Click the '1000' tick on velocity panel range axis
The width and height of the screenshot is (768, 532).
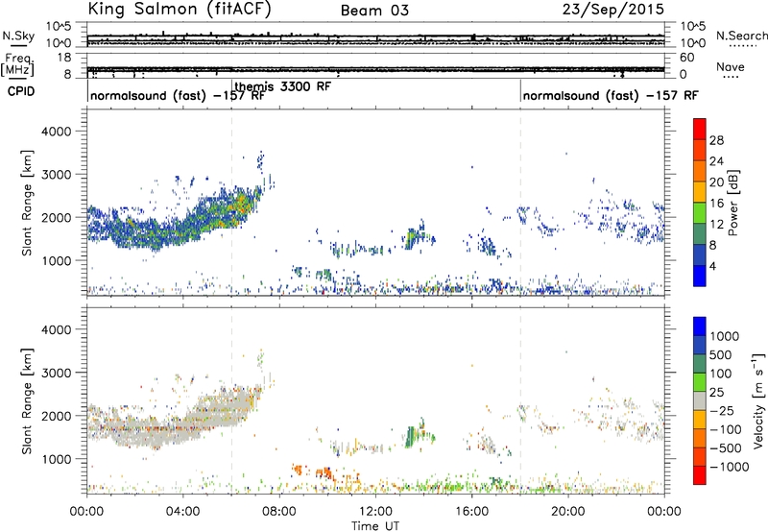pos(57,459)
